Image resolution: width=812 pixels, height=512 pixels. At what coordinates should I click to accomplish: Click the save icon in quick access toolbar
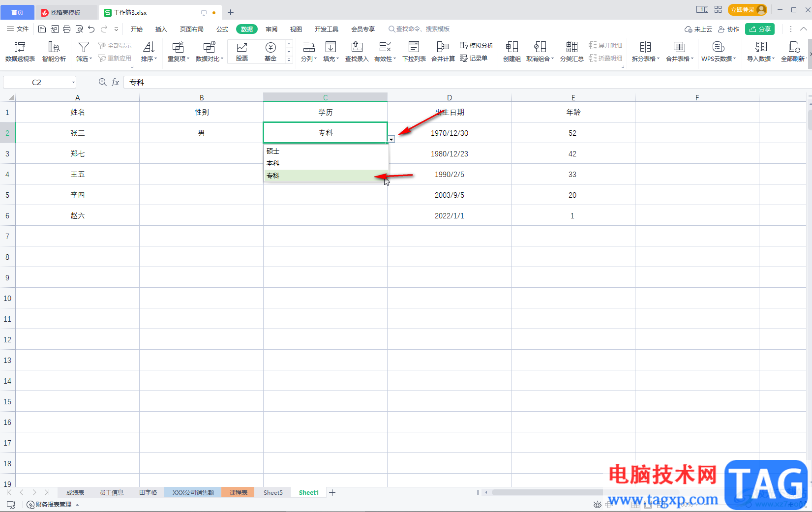pos(42,29)
